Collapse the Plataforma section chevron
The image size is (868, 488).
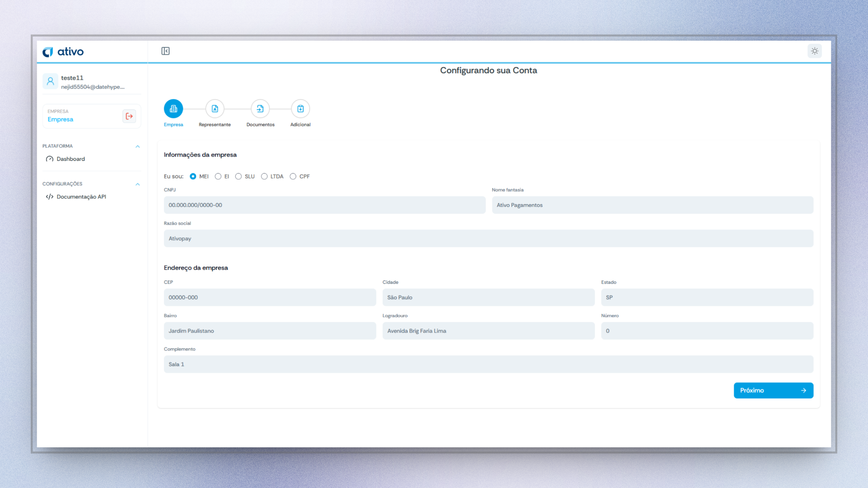pos(137,146)
